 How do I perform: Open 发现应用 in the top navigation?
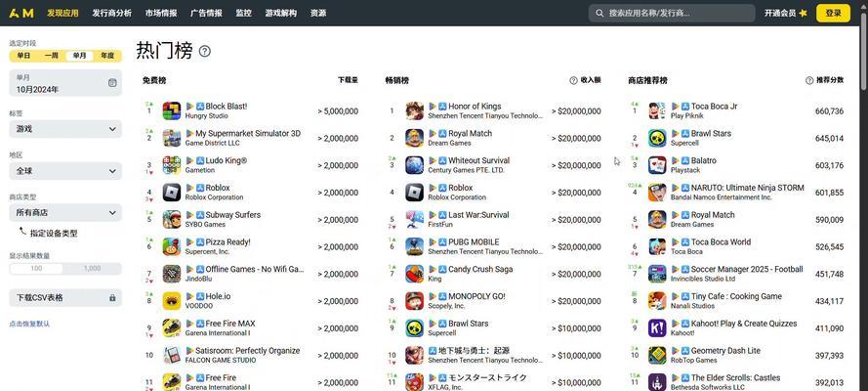click(x=62, y=13)
